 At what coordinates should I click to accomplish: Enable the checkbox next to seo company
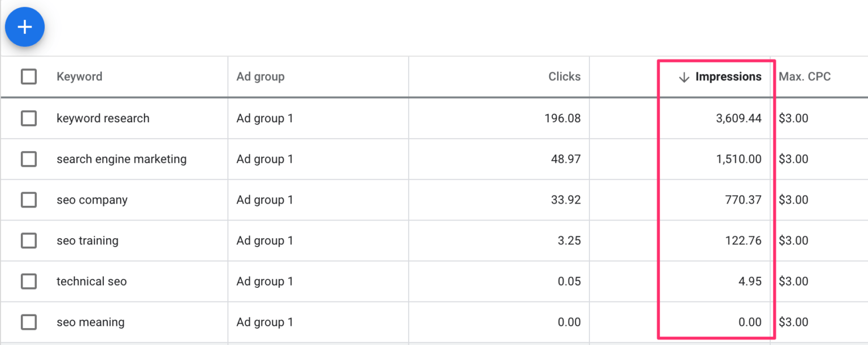click(x=29, y=200)
